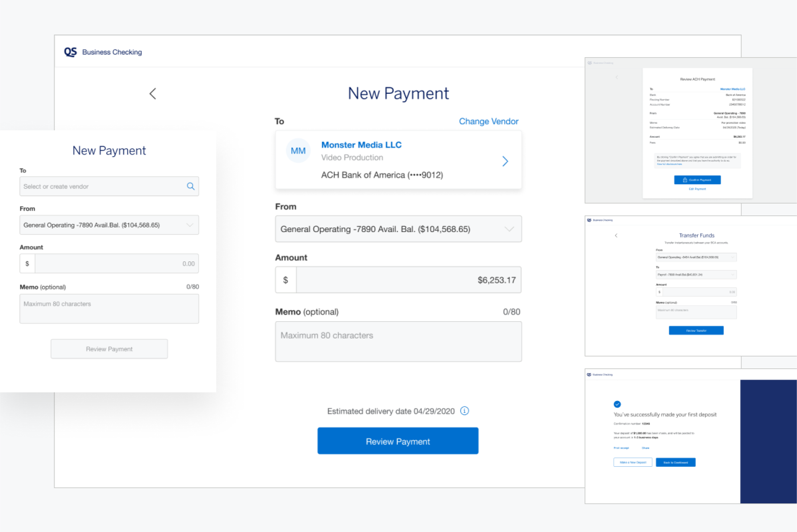Click the delivery date info icon

coord(465,411)
